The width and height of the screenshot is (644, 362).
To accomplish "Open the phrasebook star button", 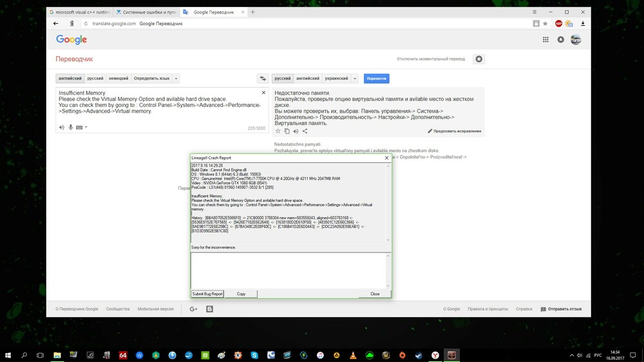I will point(479,59).
